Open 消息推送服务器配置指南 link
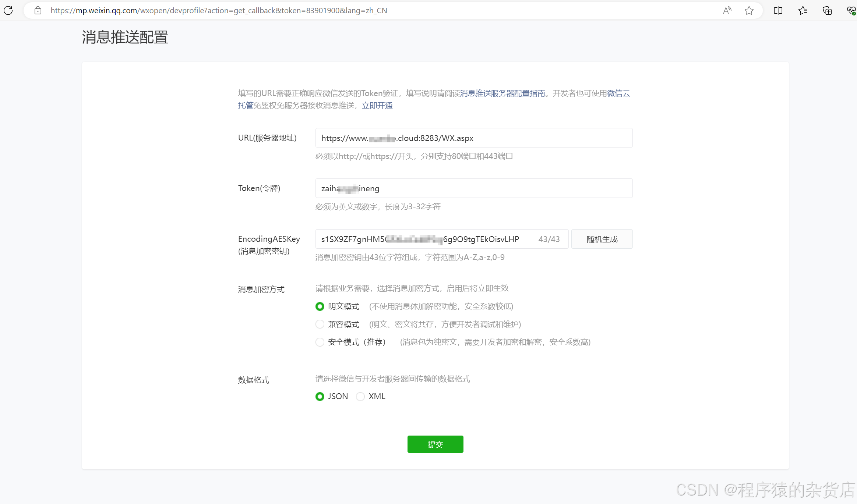The height and width of the screenshot is (504, 857). (502, 93)
